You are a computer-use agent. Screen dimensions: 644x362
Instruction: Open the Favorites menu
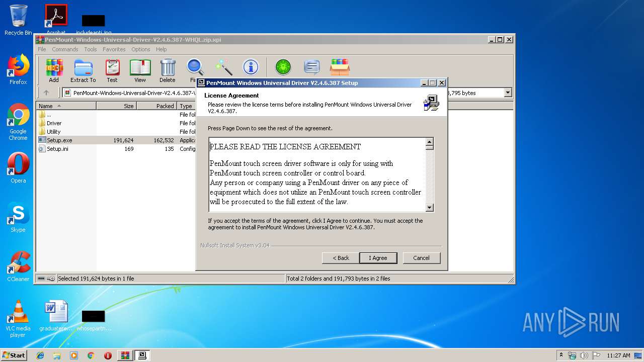[114, 49]
